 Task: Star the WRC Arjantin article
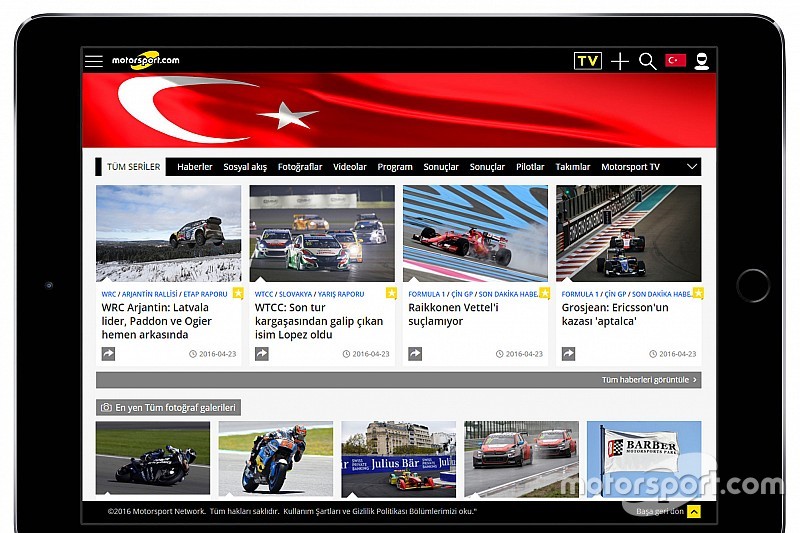tap(238, 293)
